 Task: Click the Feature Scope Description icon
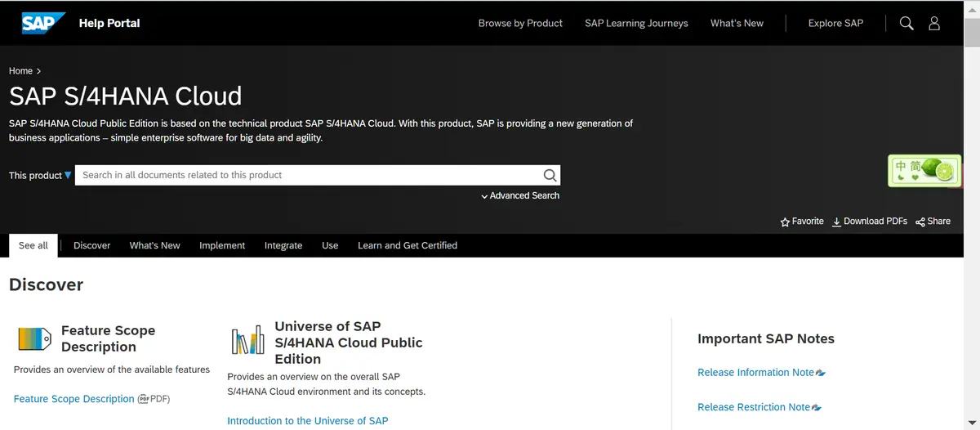[x=34, y=338]
